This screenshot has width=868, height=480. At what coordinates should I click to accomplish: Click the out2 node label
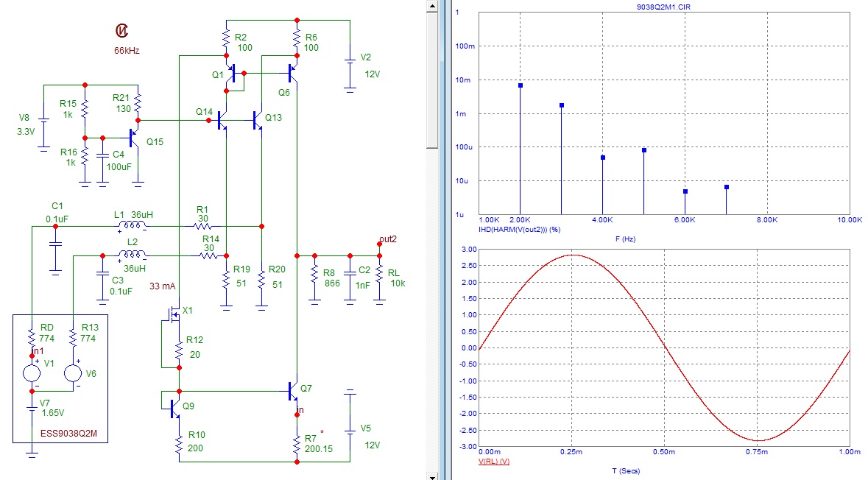[387, 239]
